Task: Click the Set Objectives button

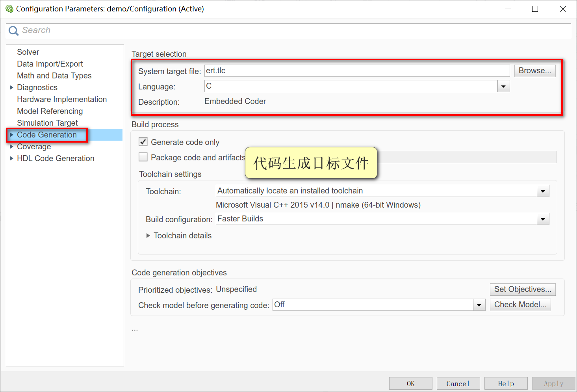Action: (523, 290)
